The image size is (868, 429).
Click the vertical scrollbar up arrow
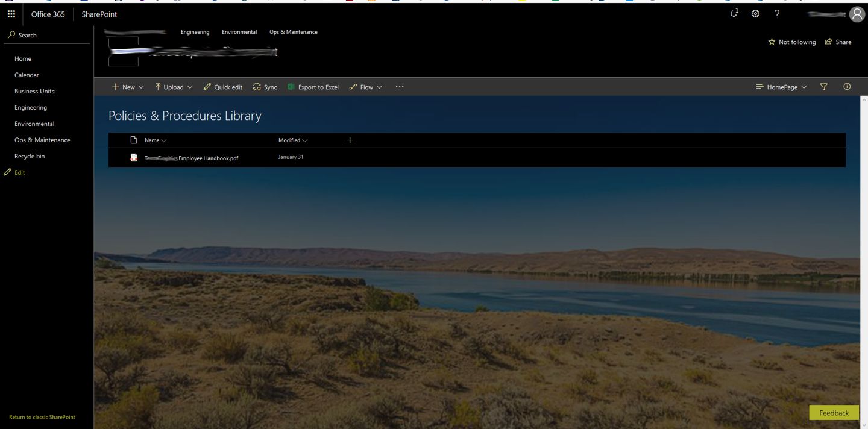click(x=864, y=99)
